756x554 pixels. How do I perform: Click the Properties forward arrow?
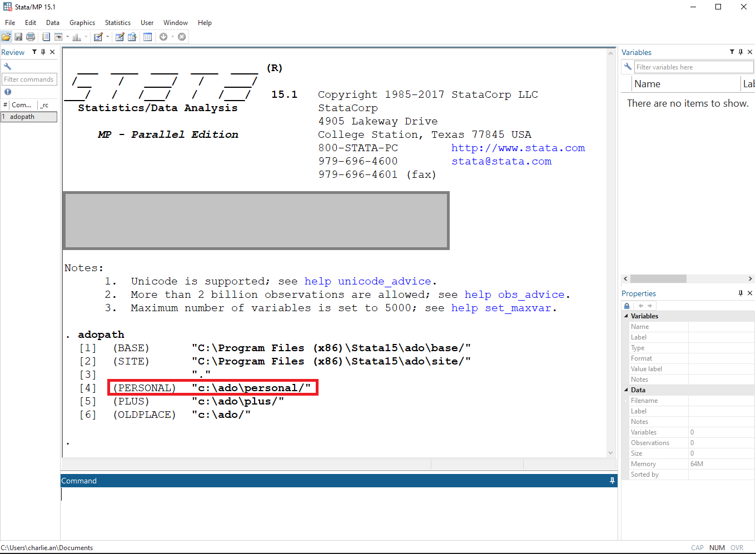[x=650, y=306]
